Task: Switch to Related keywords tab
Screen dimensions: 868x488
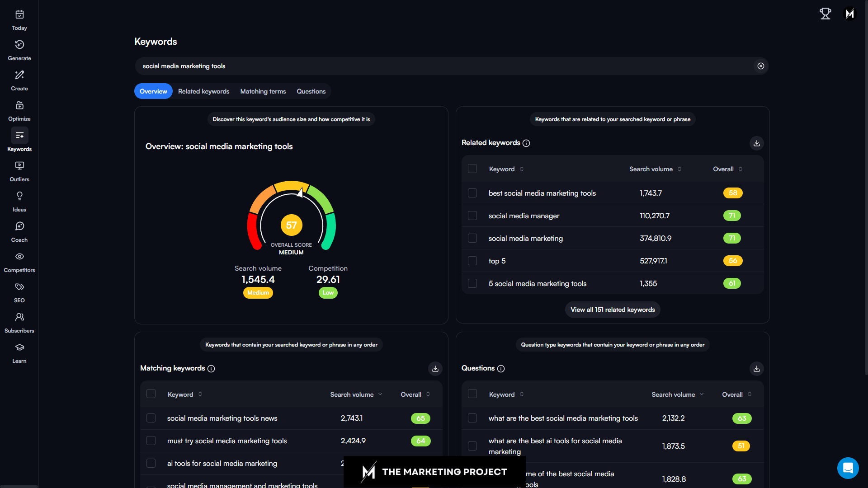Action: (203, 91)
